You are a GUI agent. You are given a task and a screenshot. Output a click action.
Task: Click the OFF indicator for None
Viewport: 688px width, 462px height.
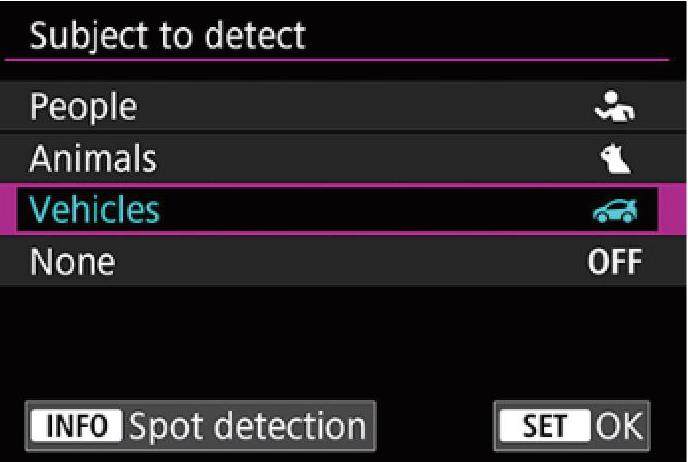(615, 262)
